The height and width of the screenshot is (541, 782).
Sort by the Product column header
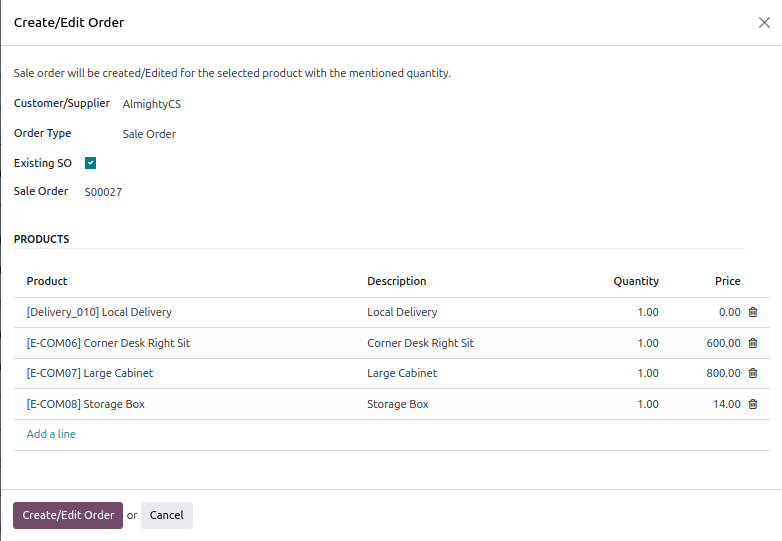tap(47, 281)
